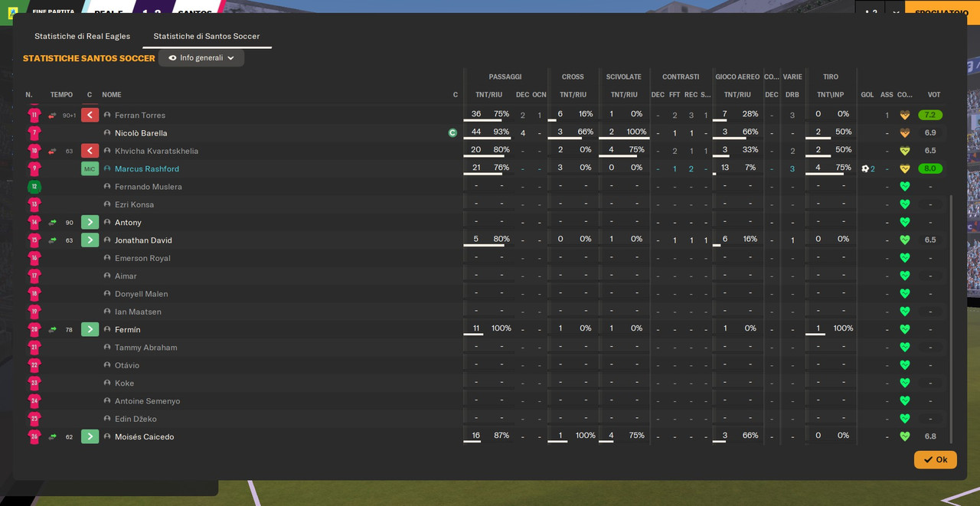Click MIC badge beside Marcus Rashford
Image resolution: width=980 pixels, height=506 pixels.
point(90,168)
